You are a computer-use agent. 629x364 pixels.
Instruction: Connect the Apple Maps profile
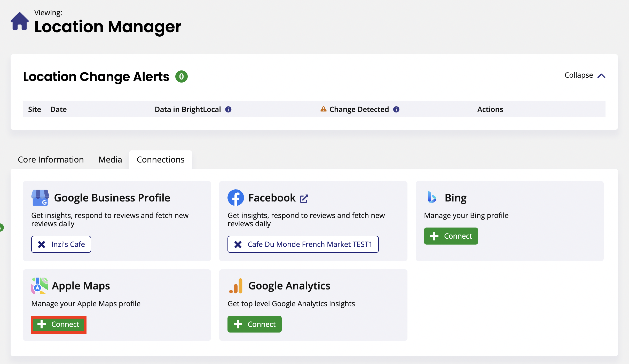(x=58, y=324)
